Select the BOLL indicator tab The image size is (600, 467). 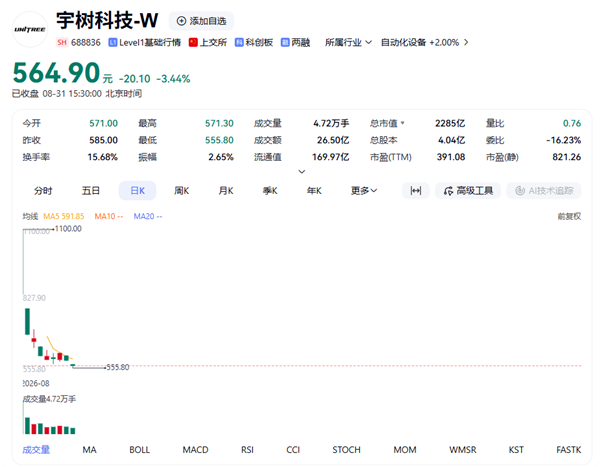pos(140,450)
